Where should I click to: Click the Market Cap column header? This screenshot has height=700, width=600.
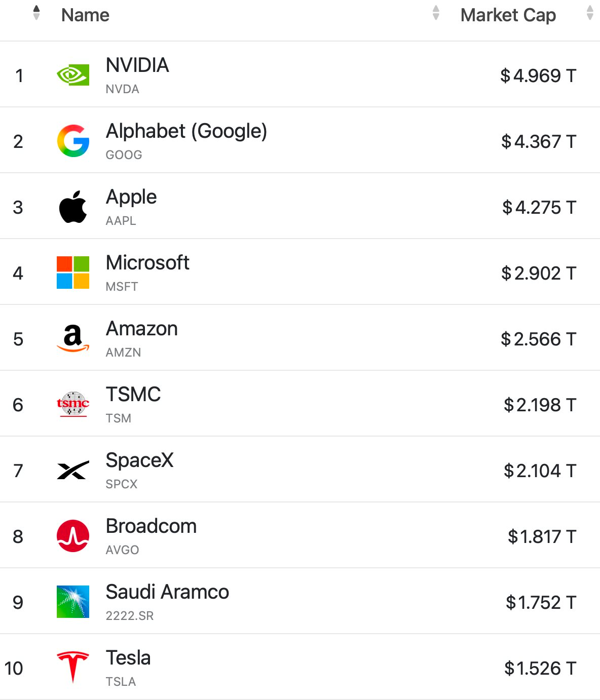(508, 15)
